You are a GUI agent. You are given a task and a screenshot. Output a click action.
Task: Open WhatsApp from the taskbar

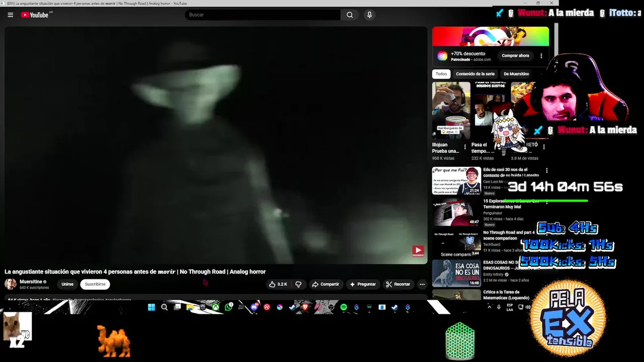click(x=228, y=307)
